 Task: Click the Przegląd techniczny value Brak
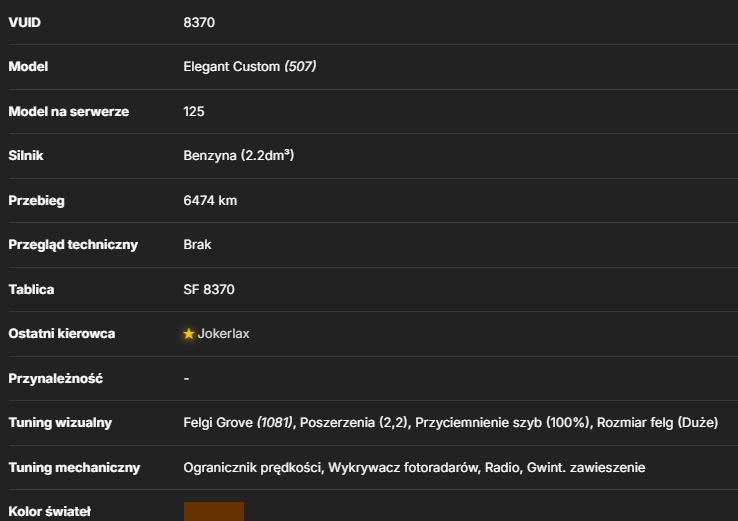(x=197, y=245)
